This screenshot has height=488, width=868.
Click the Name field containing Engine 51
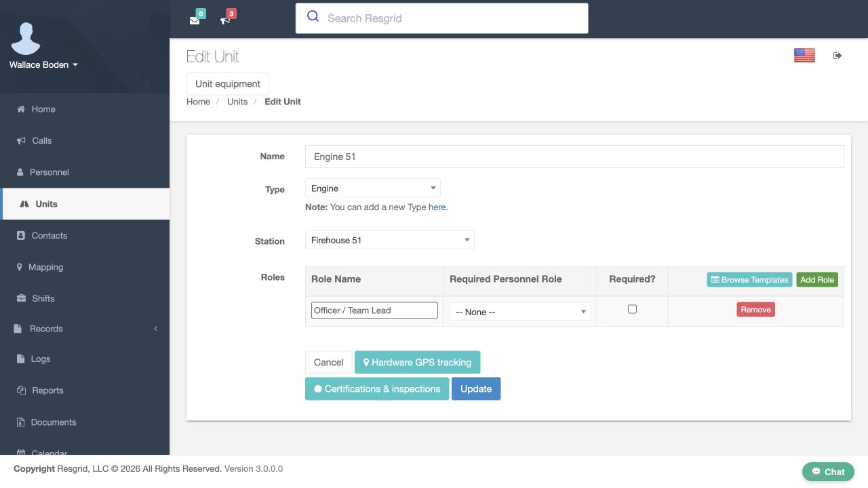(574, 157)
